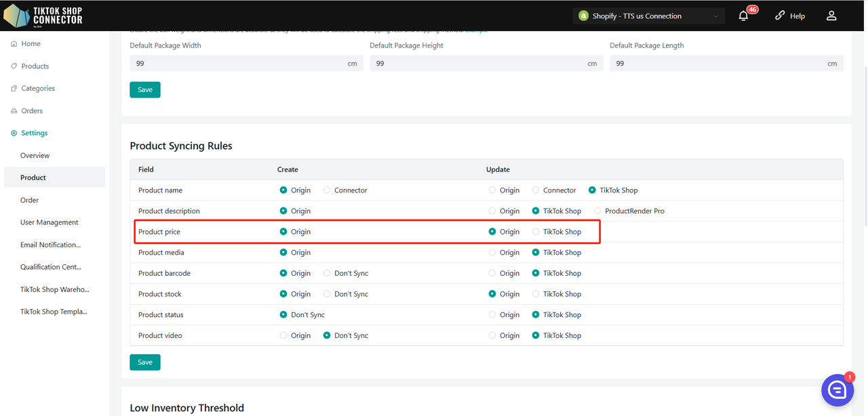This screenshot has width=868, height=416.
Task: Open the Shopify connection dropdown
Action: pos(648,16)
